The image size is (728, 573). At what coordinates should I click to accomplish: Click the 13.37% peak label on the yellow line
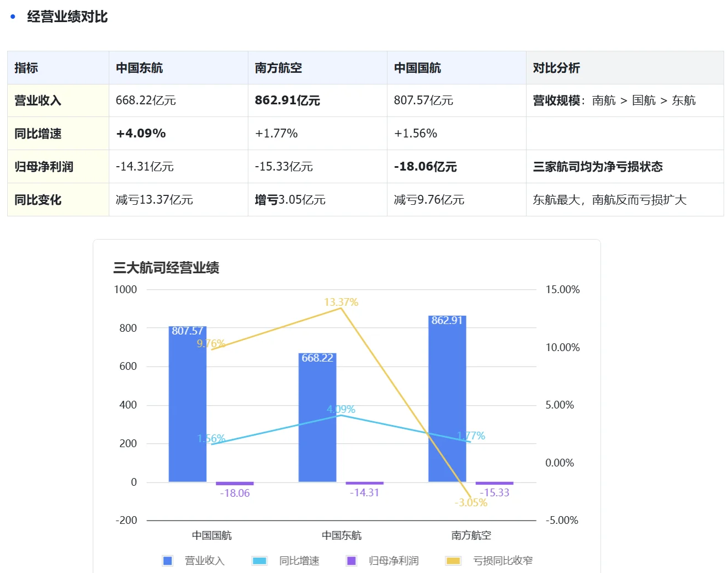pos(341,302)
